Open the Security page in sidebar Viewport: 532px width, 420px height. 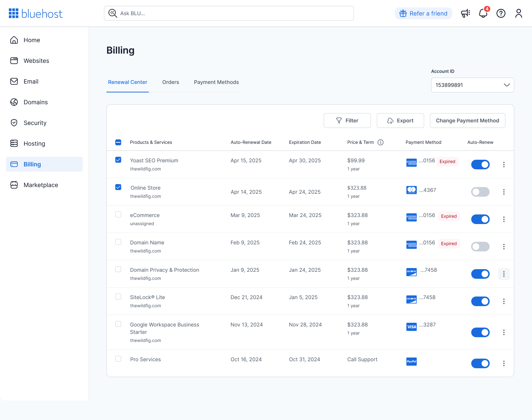click(x=35, y=123)
